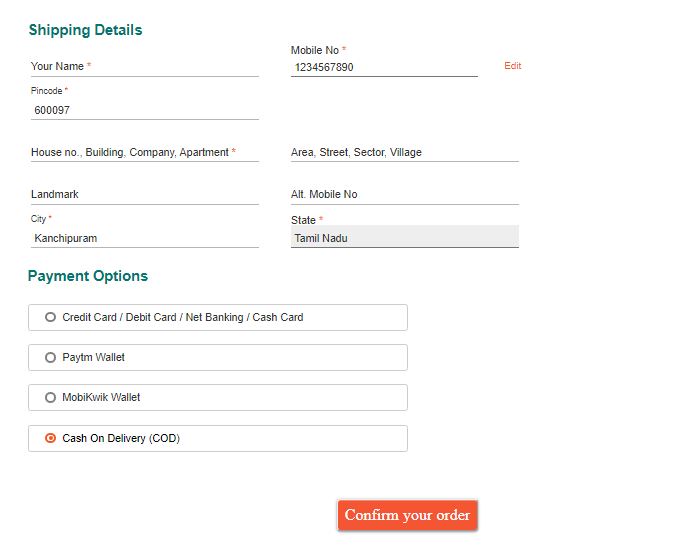Click the MobiKwik Wallet label text
This screenshot has width=690, height=559.
pyautogui.click(x=101, y=397)
